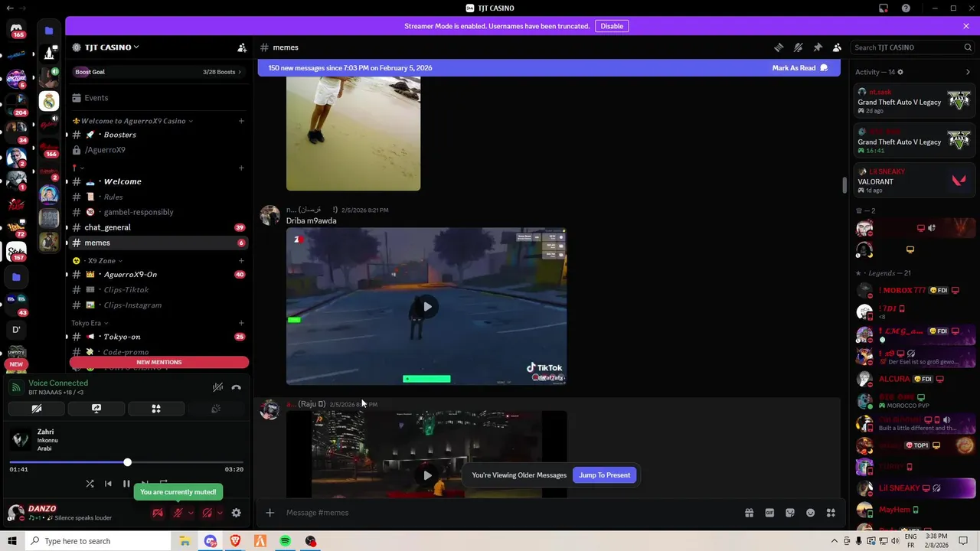Click the search magnifier icon
This screenshot has width=980, height=551.
968,47
